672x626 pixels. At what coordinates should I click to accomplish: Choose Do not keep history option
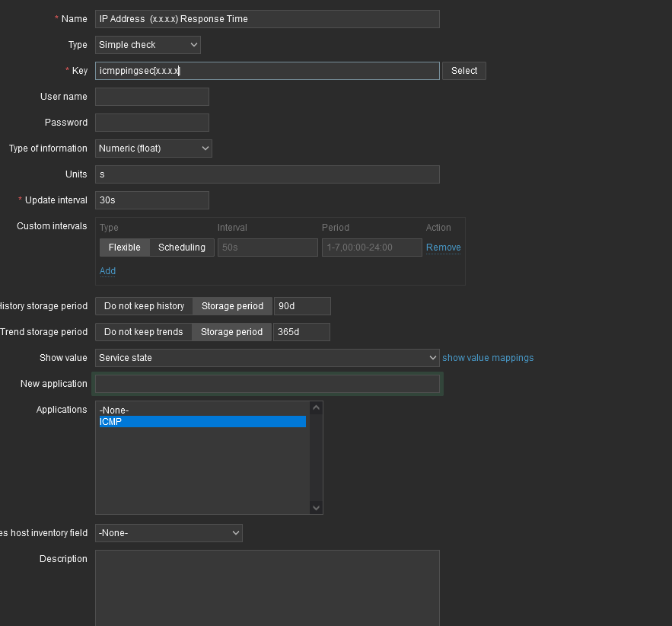144,306
